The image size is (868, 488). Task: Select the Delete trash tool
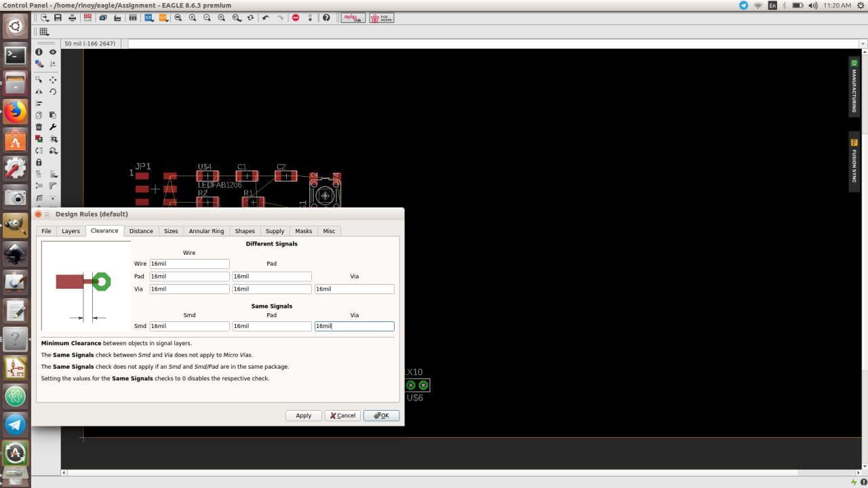[x=39, y=127]
